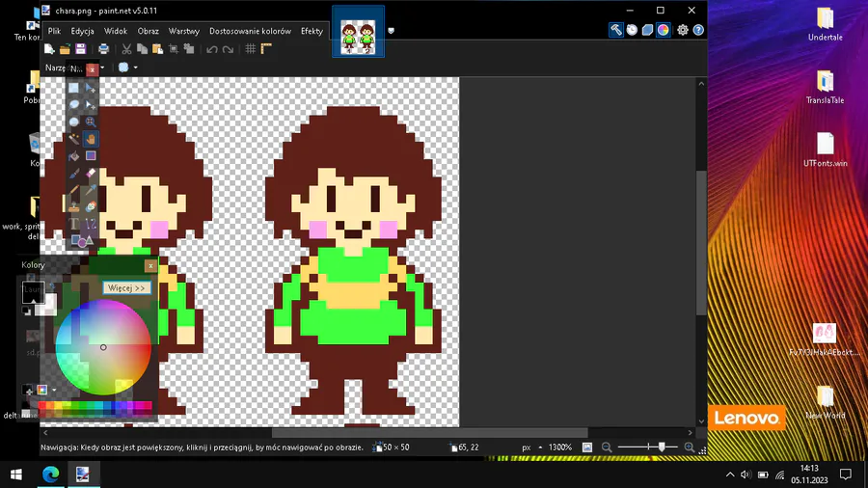Select the Zoom magnifier tool

coord(91,122)
